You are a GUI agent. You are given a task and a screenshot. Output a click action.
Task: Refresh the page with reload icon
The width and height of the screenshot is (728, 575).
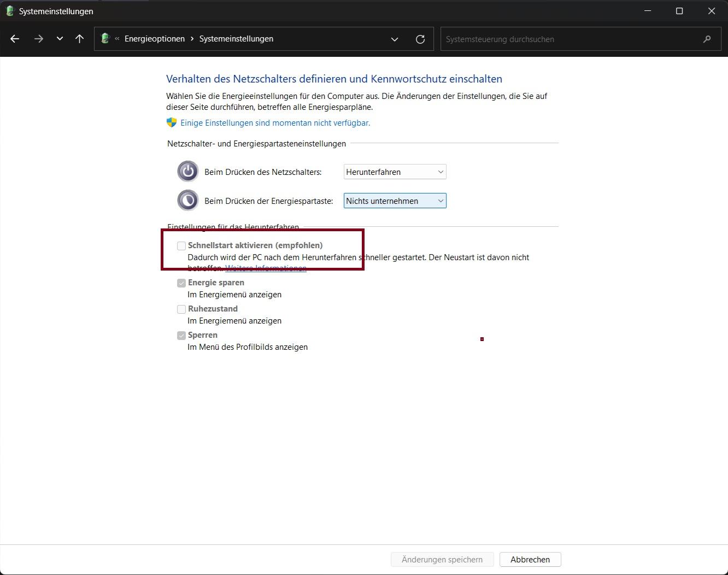click(x=420, y=39)
